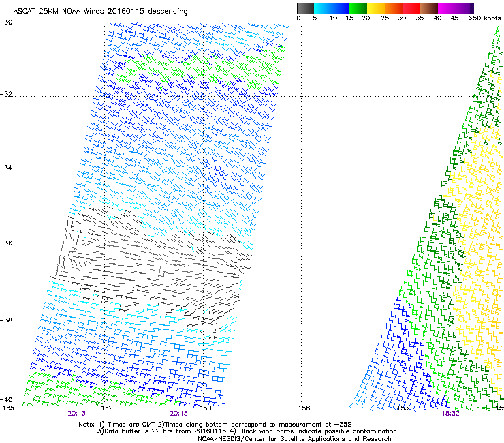This screenshot has width=504, height=443.
Task: Click the title 'ASCAT 25KM NOAA Winds 20160115 descending'
Action: coord(100,11)
